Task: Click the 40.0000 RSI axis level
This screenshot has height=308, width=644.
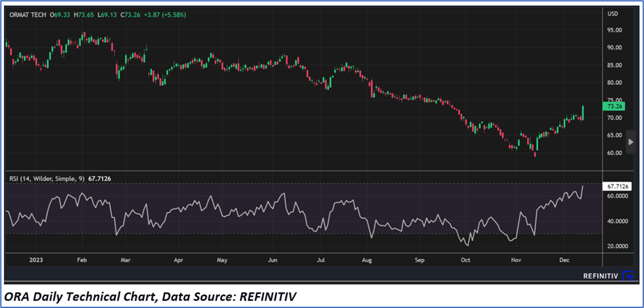Action: 616,221
